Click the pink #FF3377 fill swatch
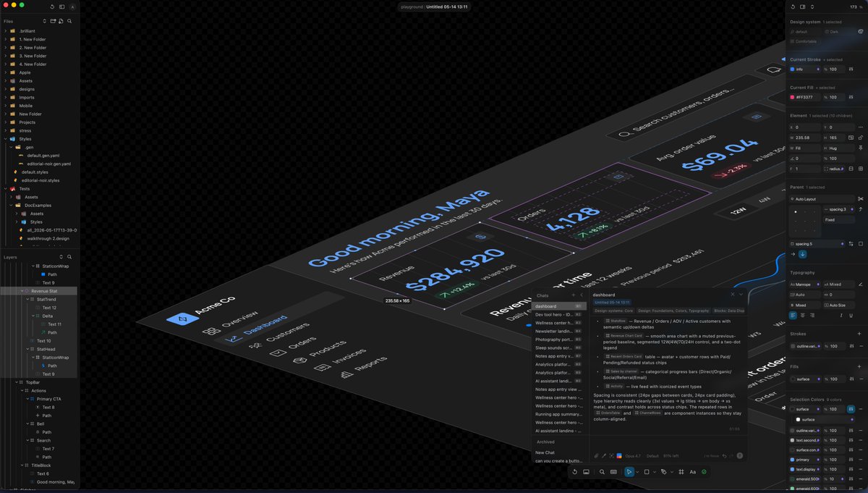Image resolution: width=868 pixels, height=493 pixels. 793,97
